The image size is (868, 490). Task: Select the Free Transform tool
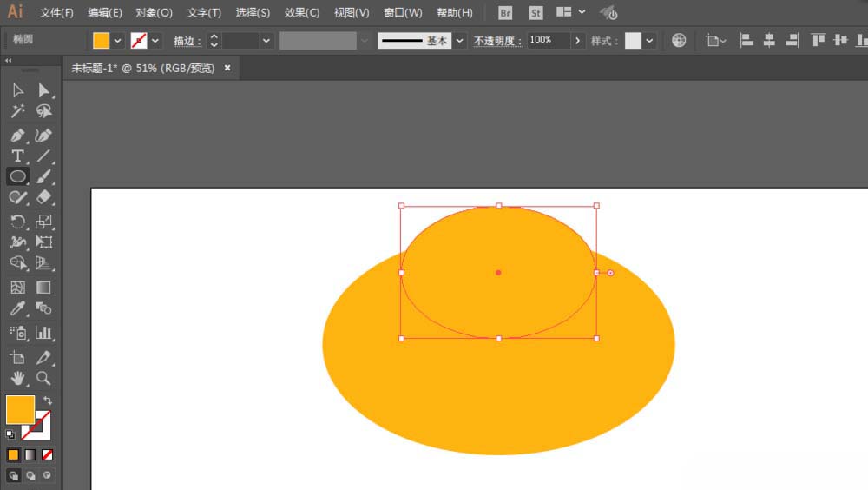point(43,242)
